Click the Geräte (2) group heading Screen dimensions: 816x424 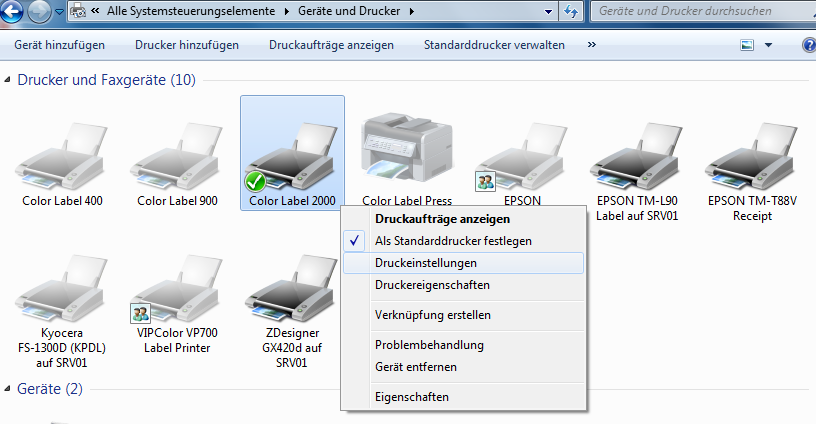(x=50, y=389)
